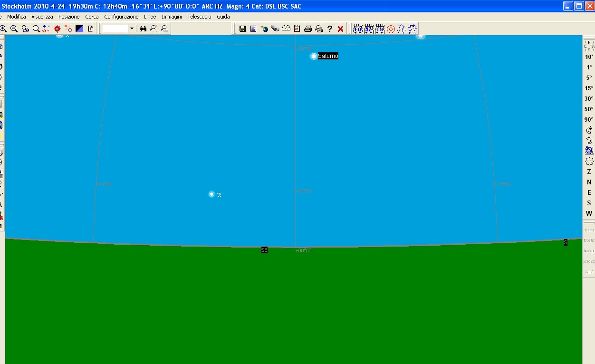Open the observatory globe icon
Viewport: 595px width, 364px height.
pos(264,29)
